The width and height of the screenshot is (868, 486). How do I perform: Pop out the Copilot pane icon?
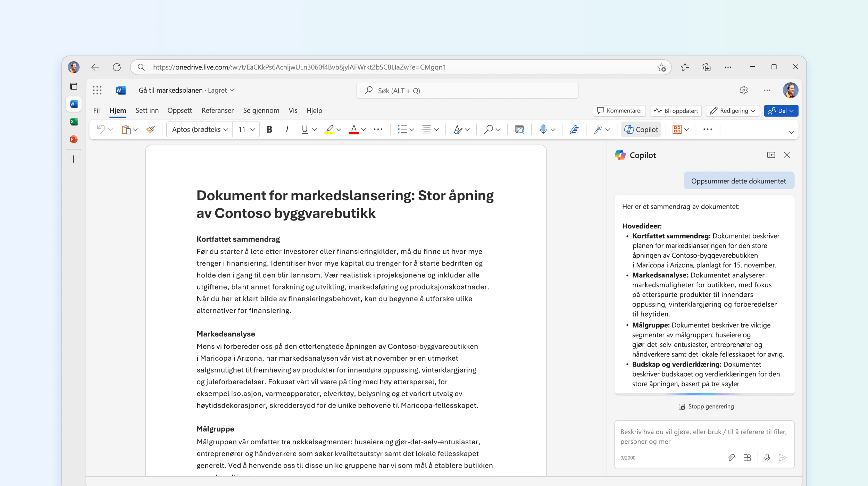point(771,155)
